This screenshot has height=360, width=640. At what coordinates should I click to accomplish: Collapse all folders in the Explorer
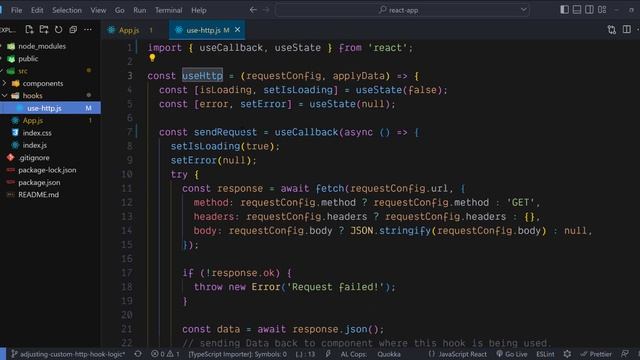tap(73, 29)
